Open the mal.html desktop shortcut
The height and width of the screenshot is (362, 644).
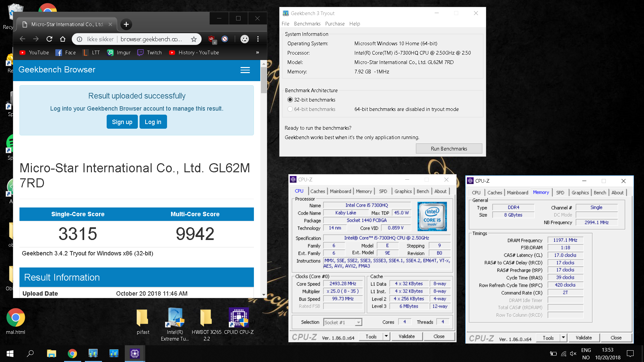click(15, 321)
